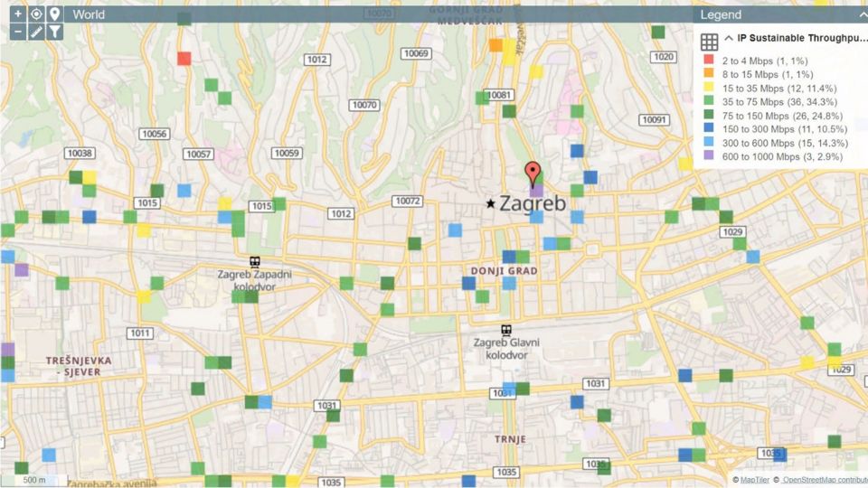The width and height of the screenshot is (868, 488).
Task: Click the World breadcrumb label
Action: tap(89, 14)
